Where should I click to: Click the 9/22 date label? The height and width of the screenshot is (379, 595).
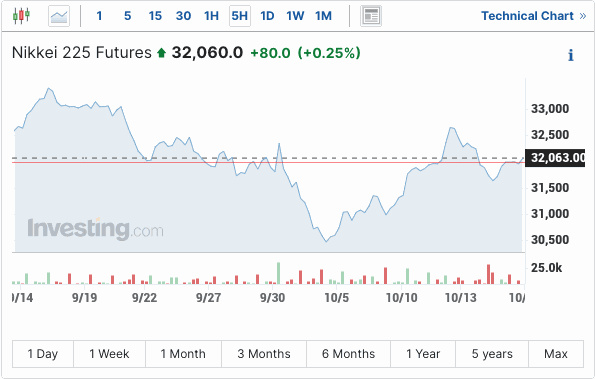[145, 298]
